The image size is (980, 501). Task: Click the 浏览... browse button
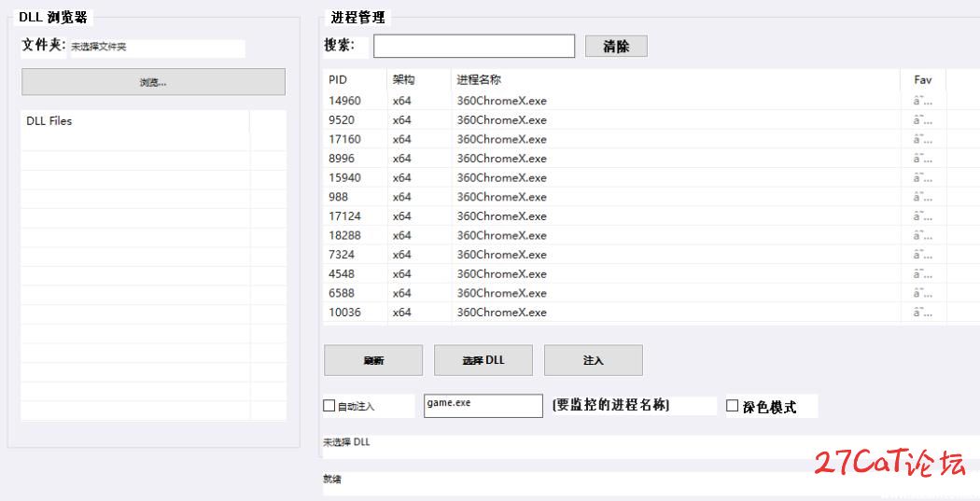click(x=153, y=82)
